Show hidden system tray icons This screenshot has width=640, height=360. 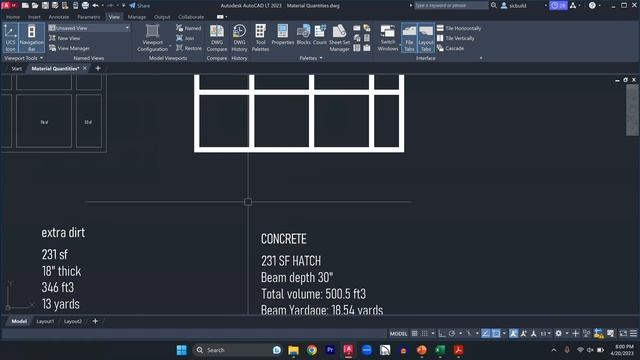[554, 350]
